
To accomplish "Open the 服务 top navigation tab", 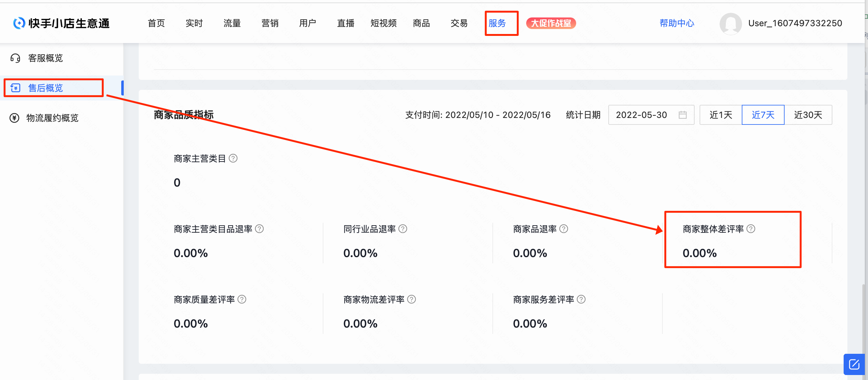I will click(x=497, y=23).
